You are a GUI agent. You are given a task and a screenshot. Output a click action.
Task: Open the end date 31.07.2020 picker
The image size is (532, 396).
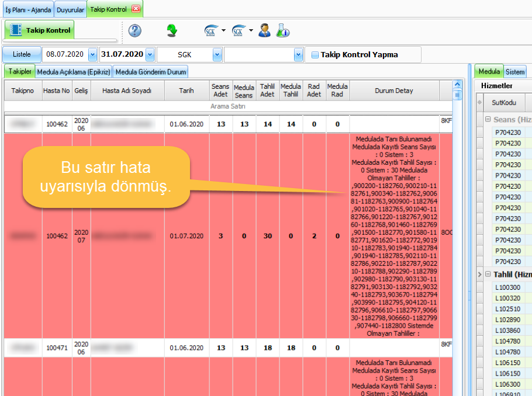(x=150, y=54)
